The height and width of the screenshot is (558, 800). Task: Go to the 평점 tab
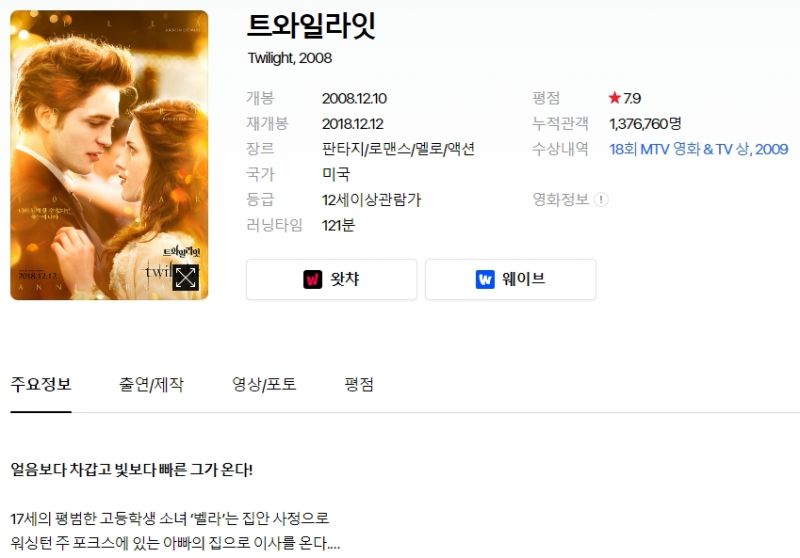coord(359,384)
